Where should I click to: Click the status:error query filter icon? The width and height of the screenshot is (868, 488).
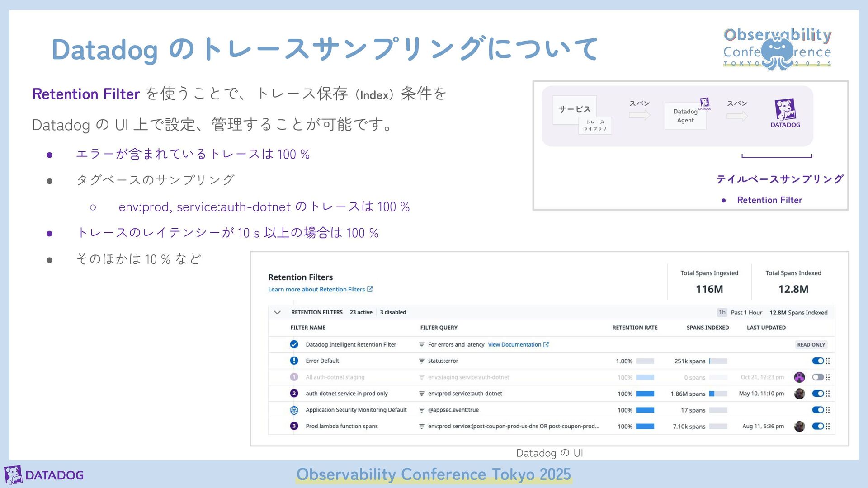pyautogui.click(x=421, y=361)
